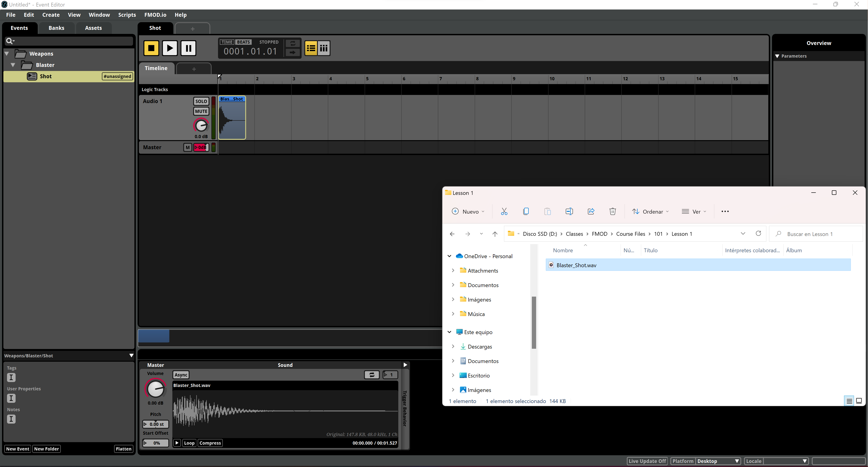Open the Scripts menu
868x467 pixels.
(x=127, y=15)
